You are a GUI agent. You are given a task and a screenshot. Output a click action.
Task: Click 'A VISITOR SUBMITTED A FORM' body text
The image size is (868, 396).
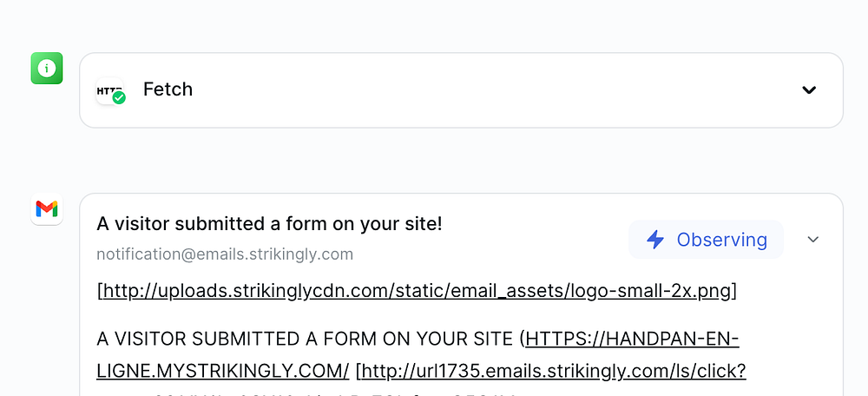(x=304, y=338)
